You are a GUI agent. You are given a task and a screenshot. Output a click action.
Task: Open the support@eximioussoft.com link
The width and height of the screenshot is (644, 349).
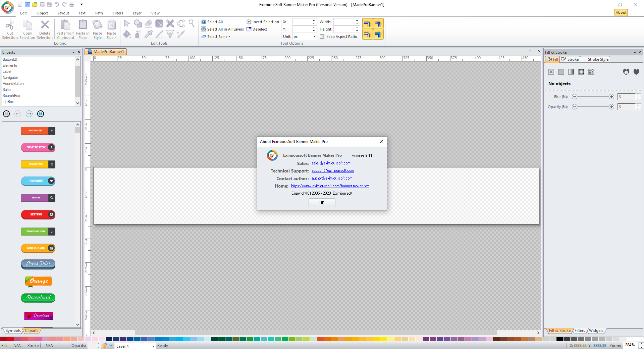333,170
